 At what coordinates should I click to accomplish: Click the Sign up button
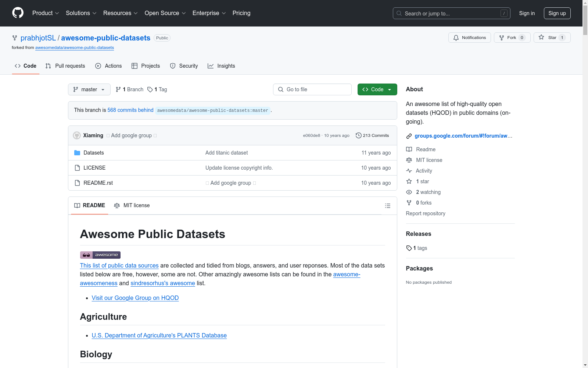557,13
